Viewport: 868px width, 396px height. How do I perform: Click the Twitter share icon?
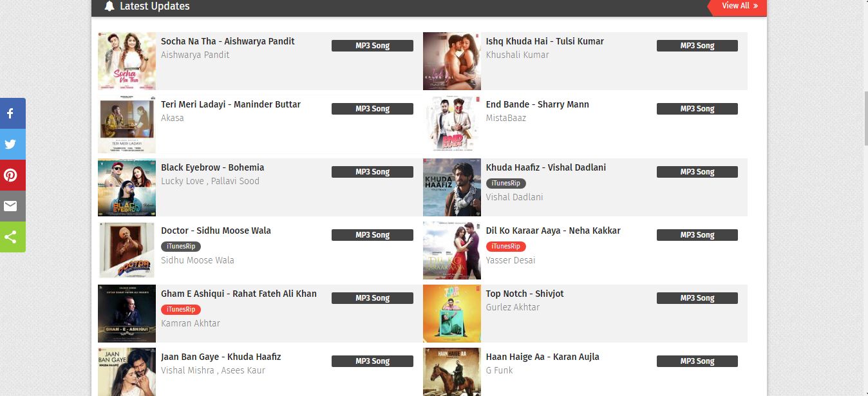click(x=12, y=144)
